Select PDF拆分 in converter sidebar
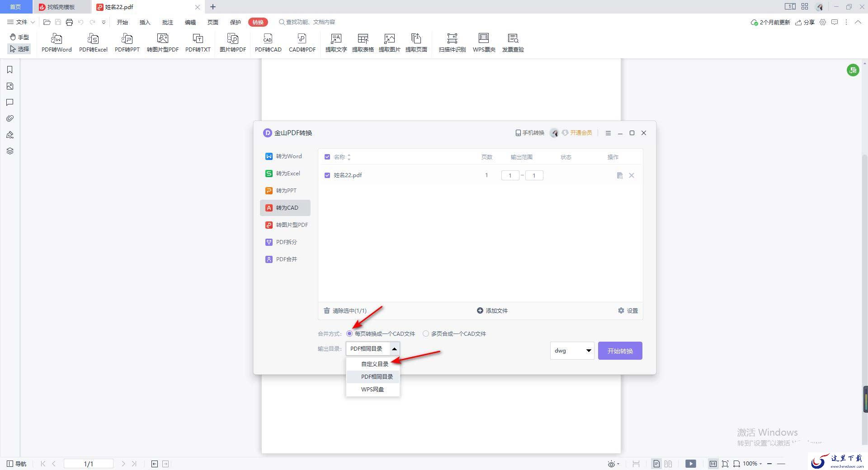Image resolution: width=868 pixels, height=470 pixels. 285,242
